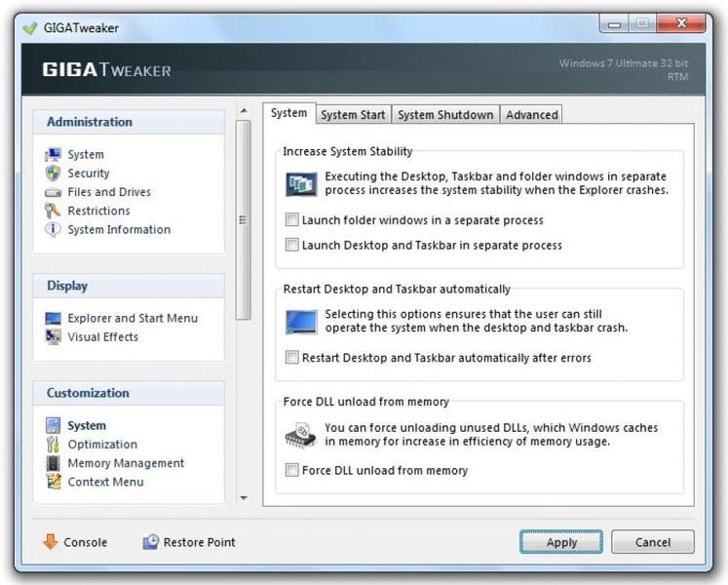
Task: Click the Visual Effects icon
Action: 53,337
